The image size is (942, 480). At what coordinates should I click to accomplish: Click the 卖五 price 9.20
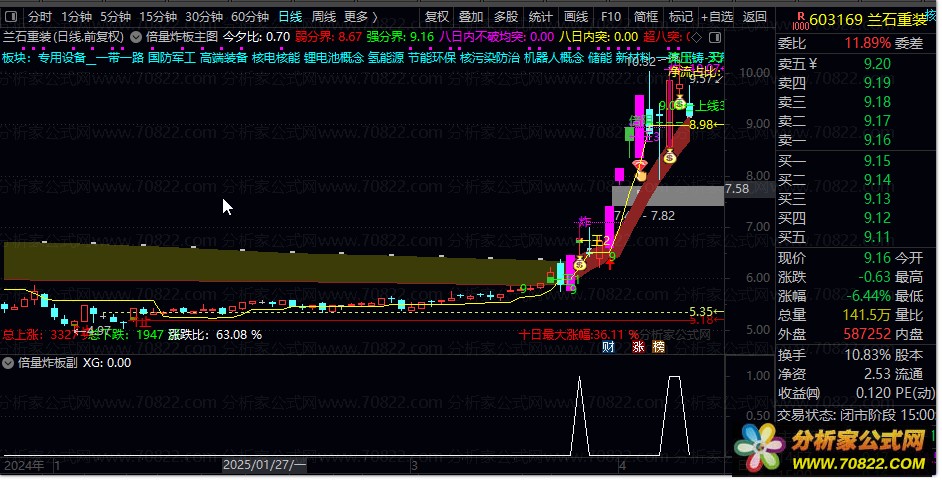click(877, 64)
